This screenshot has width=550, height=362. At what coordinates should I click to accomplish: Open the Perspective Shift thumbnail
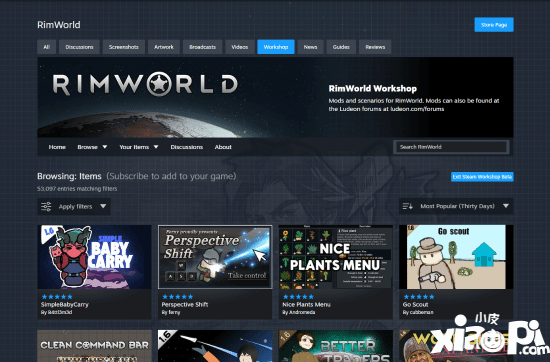(x=215, y=257)
